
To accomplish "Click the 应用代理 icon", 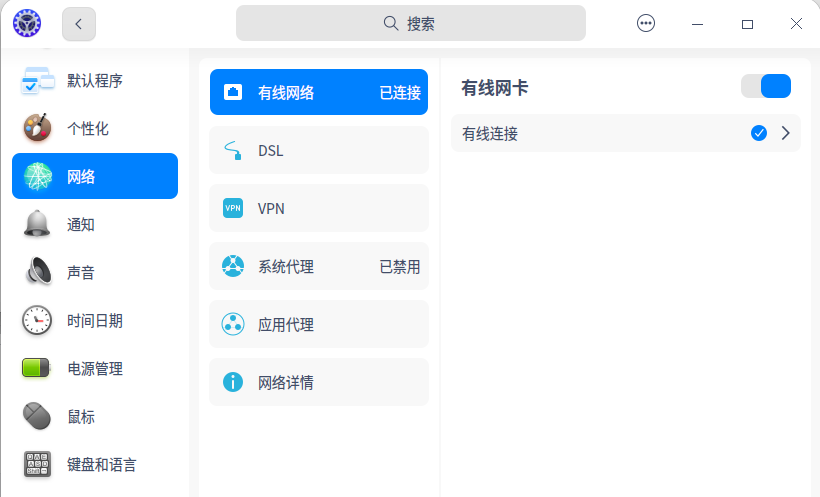I will [233, 324].
